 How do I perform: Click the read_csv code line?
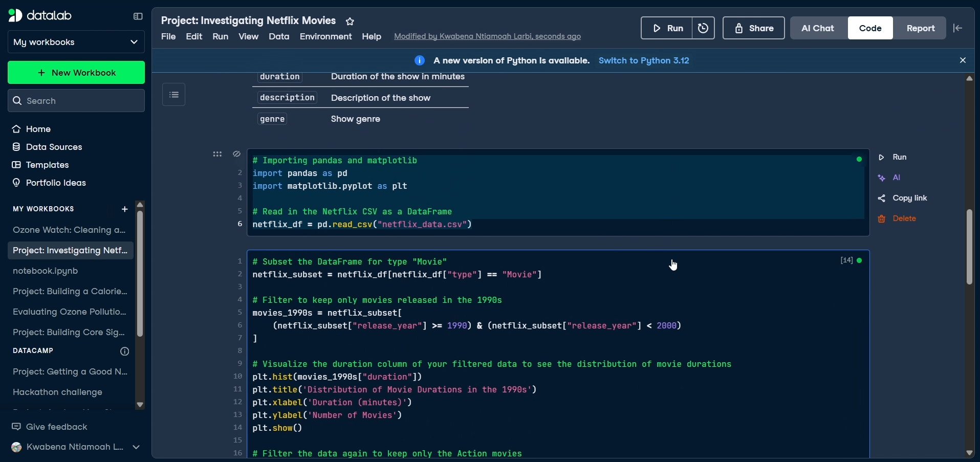pyautogui.click(x=362, y=225)
